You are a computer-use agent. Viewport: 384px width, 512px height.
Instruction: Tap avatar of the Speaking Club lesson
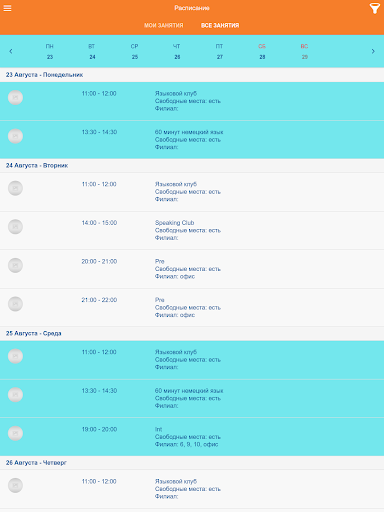[x=15, y=227]
